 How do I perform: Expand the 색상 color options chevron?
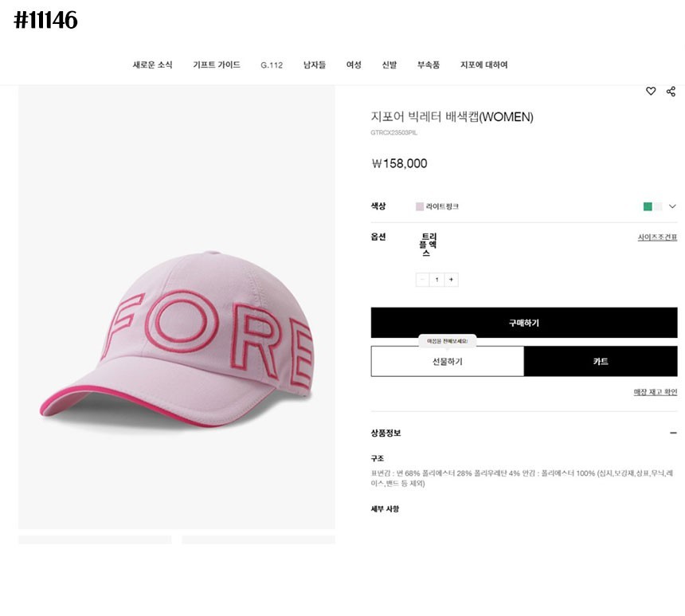pos(672,206)
